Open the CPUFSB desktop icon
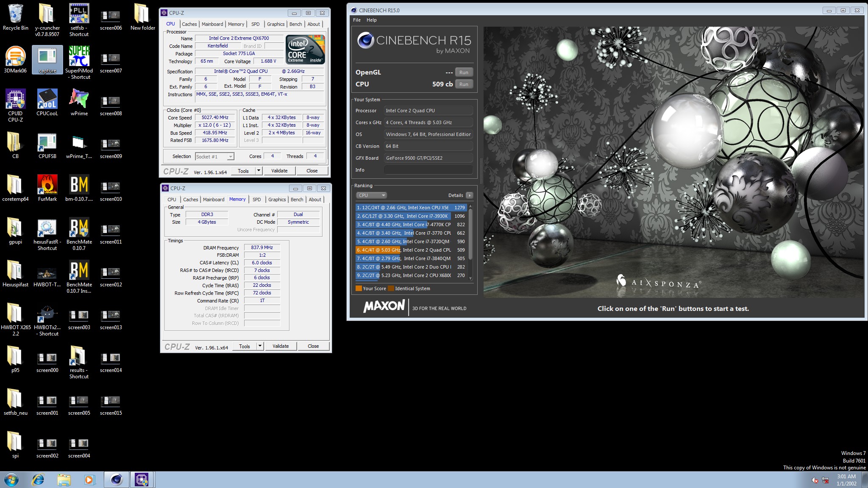868x488 pixels. point(47,145)
